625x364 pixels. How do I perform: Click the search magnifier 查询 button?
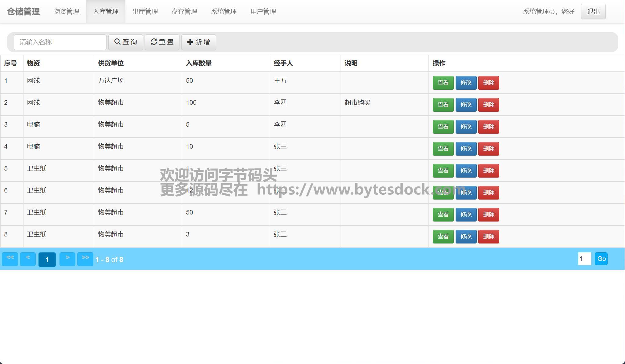(125, 42)
